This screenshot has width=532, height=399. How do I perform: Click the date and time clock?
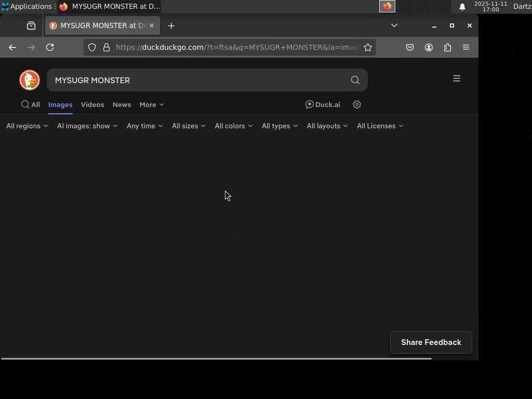pos(490,6)
